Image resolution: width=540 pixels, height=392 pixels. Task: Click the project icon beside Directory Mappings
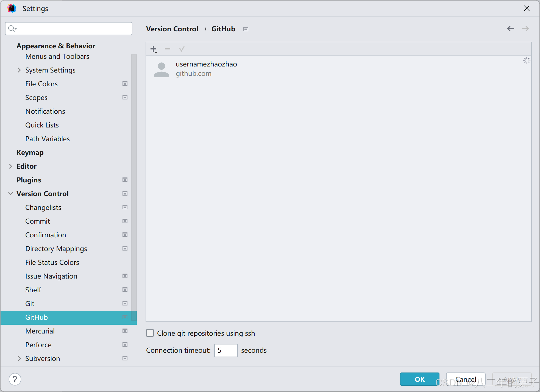pos(125,248)
